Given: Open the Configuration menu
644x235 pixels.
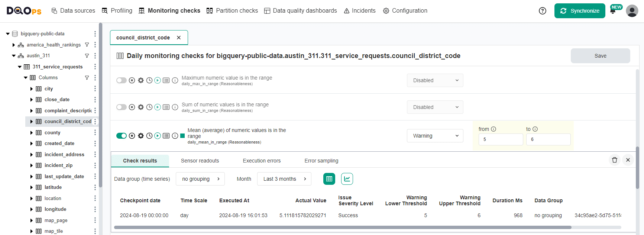Looking at the screenshot, I should (x=405, y=11).
